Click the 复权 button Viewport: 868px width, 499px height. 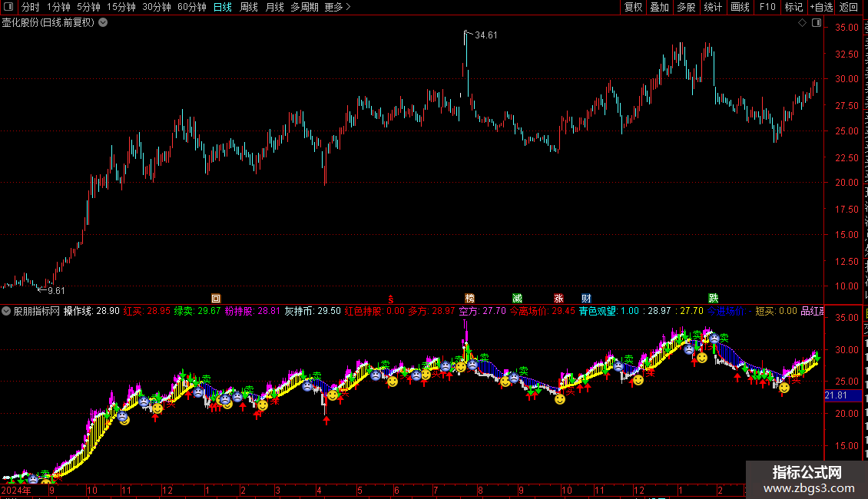(x=633, y=7)
